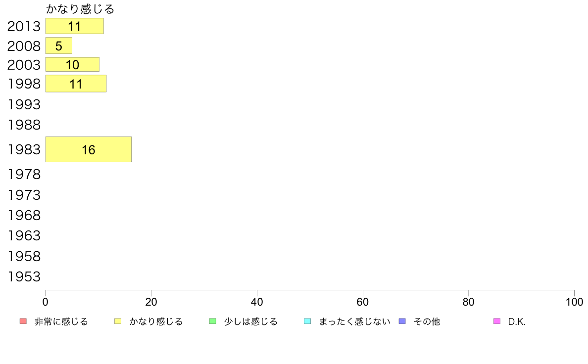Click the 1953 year label
The image size is (588, 364).
pyautogui.click(x=24, y=276)
